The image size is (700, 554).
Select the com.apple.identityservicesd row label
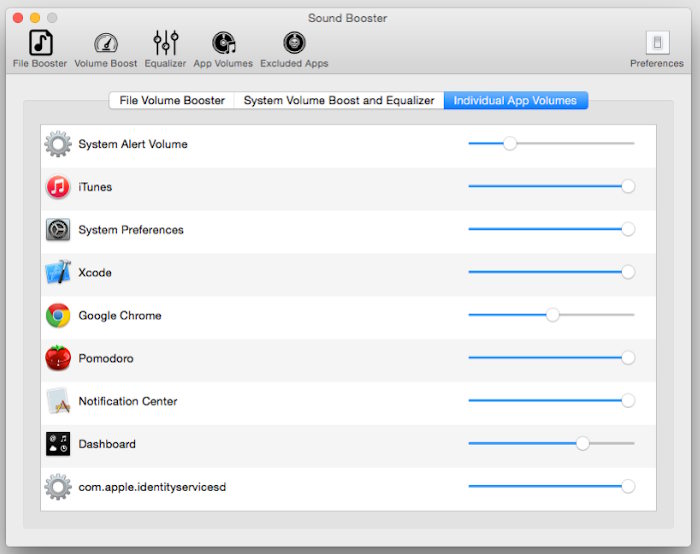pos(152,487)
